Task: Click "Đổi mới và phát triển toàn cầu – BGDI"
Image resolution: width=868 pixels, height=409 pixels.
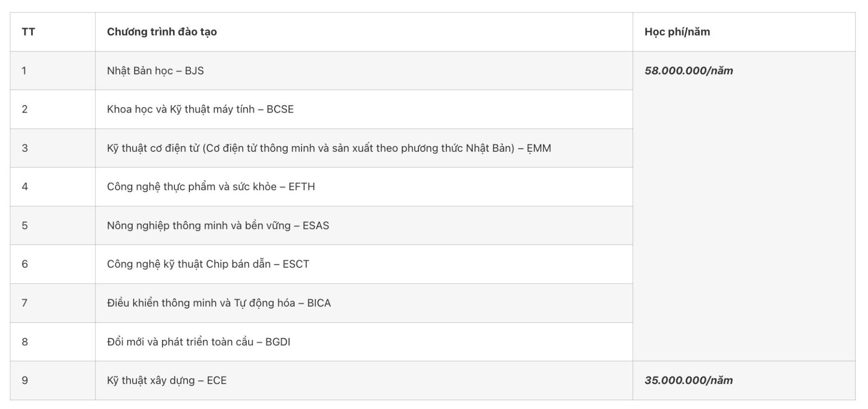Action: (198, 342)
